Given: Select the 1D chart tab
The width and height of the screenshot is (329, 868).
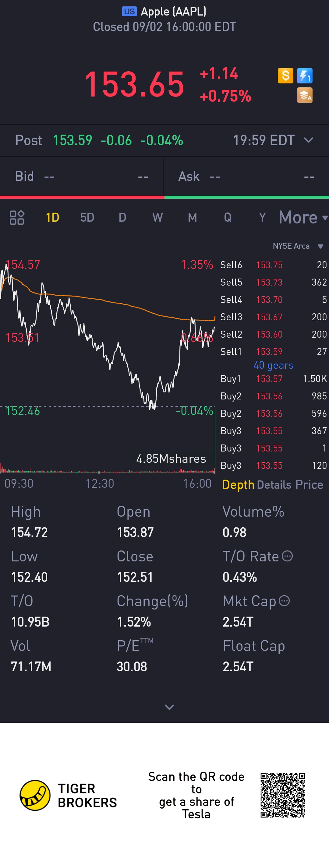Looking at the screenshot, I should pos(52,217).
